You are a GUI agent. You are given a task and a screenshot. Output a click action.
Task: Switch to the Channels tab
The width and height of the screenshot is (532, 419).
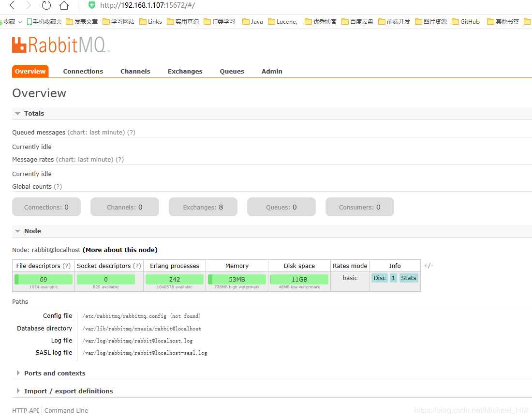(135, 71)
